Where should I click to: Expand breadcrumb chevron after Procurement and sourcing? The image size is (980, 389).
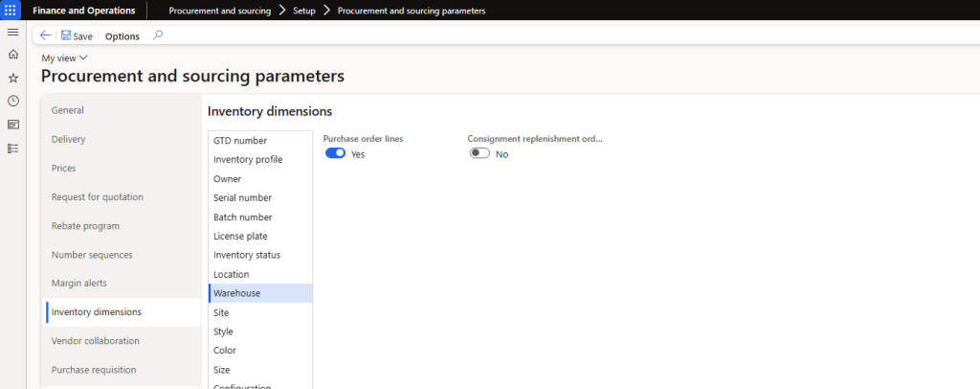point(282,11)
